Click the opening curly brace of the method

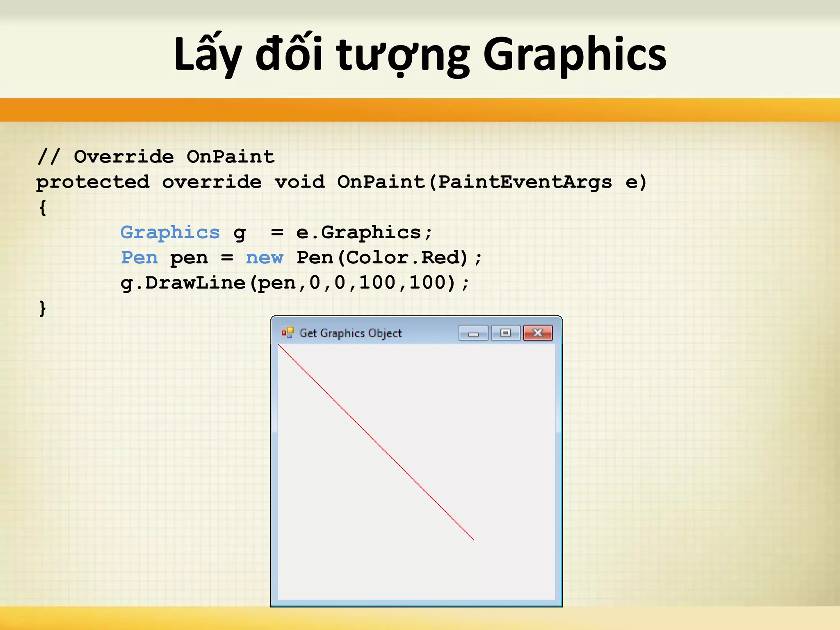click(43, 208)
